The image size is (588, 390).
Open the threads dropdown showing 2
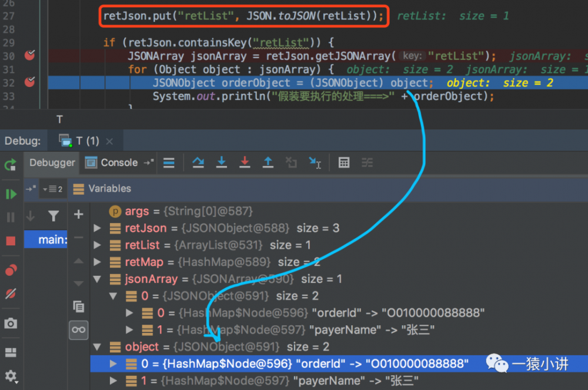pyautogui.click(x=53, y=189)
